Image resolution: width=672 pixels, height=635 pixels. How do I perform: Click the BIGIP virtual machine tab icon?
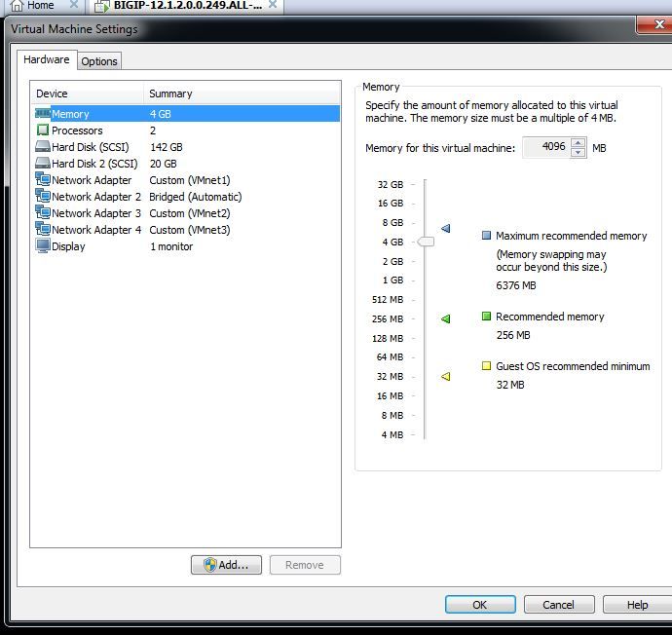pyautogui.click(x=102, y=6)
